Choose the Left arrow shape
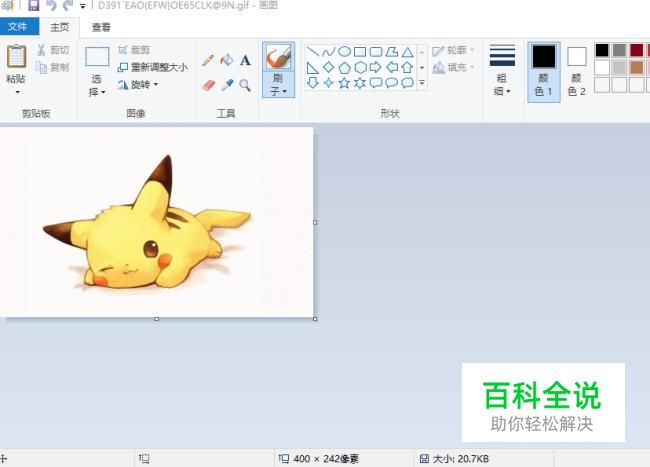This screenshot has width=650, height=467. point(392,67)
